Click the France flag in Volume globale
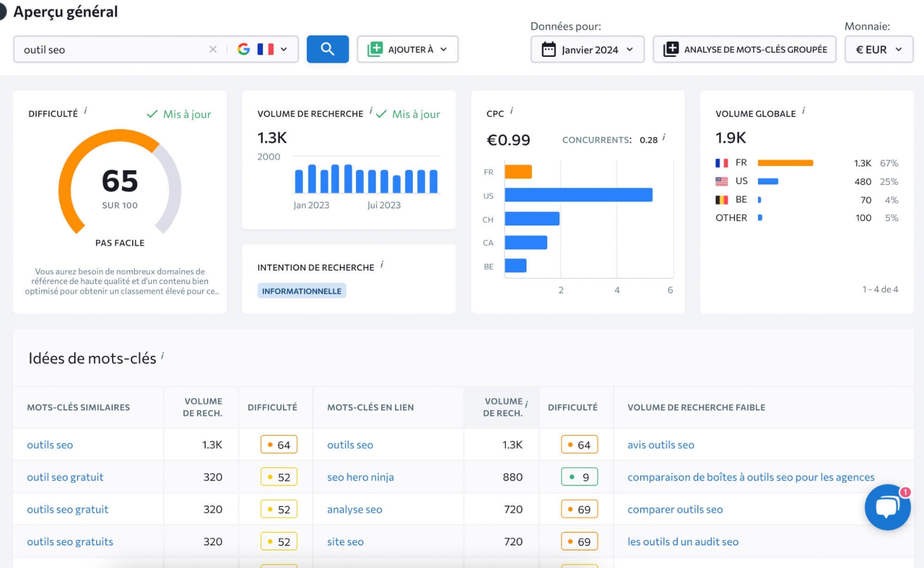 pyautogui.click(x=722, y=163)
